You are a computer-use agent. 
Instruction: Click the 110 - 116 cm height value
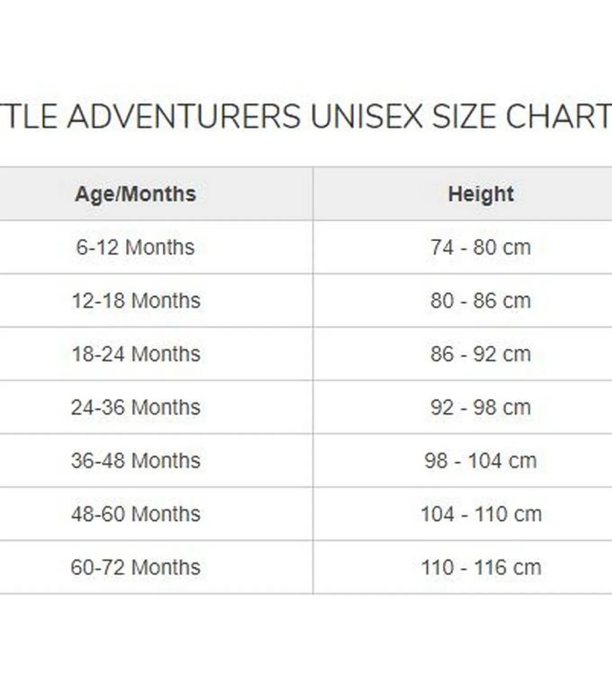(481, 567)
